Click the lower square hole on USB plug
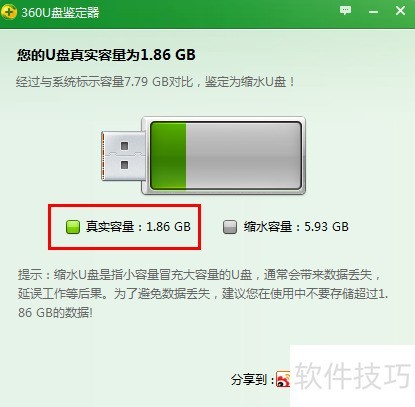Screen dimensions: 415x407 pos(125,165)
